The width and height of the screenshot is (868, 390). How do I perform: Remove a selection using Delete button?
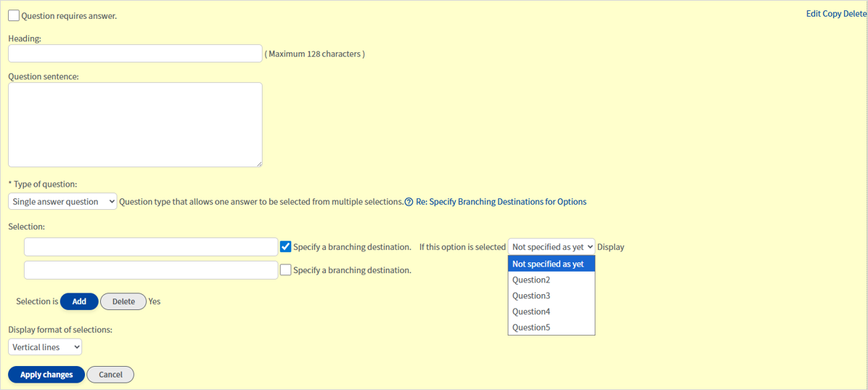point(123,301)
